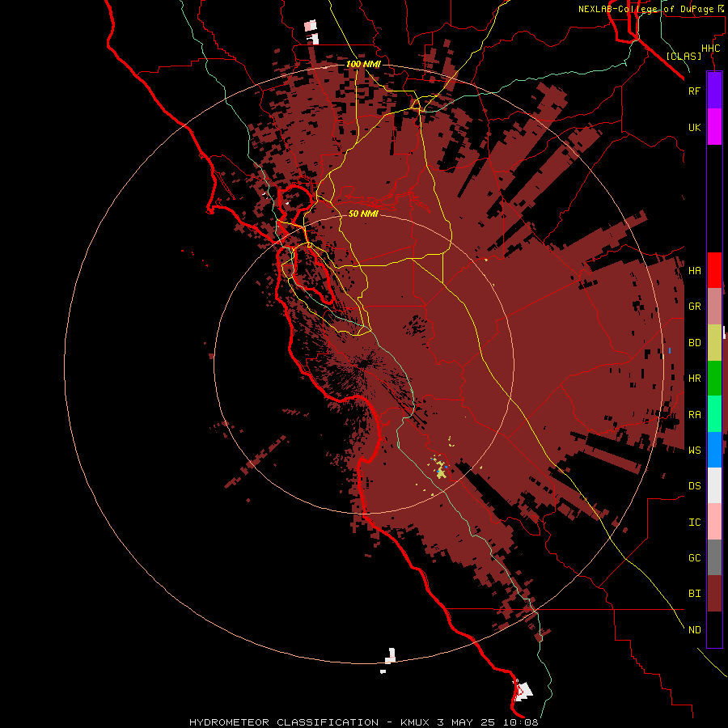Screen dimensions: 728x728
Task: Click the ND black legend swatch
Action: pyautogui.click(x=714, y=629)
